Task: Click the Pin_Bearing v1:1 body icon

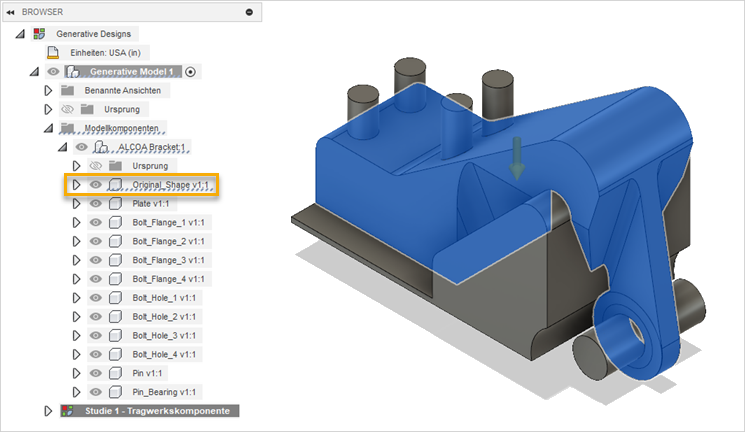Action: (x=115, y=392)
